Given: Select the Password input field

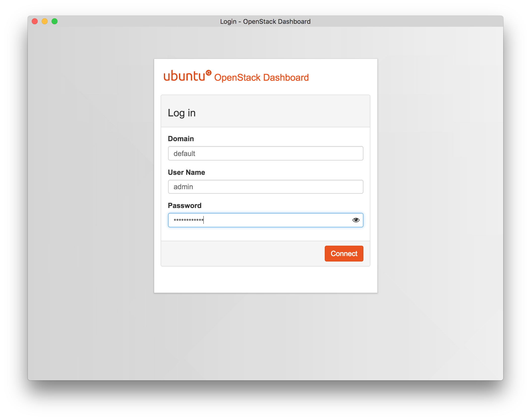Looking at the screenshot, I should tap(265, 220).
